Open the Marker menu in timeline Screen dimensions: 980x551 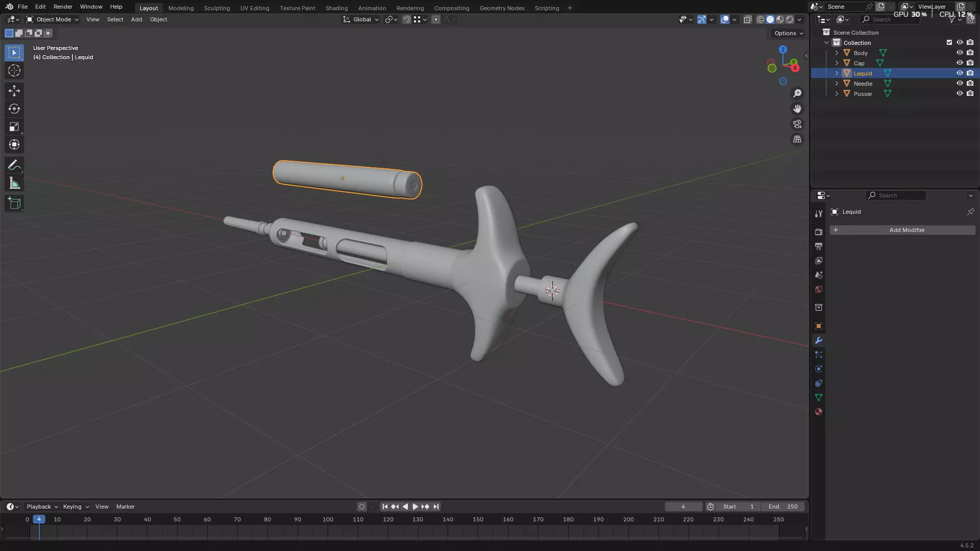(x=125, y=507)
